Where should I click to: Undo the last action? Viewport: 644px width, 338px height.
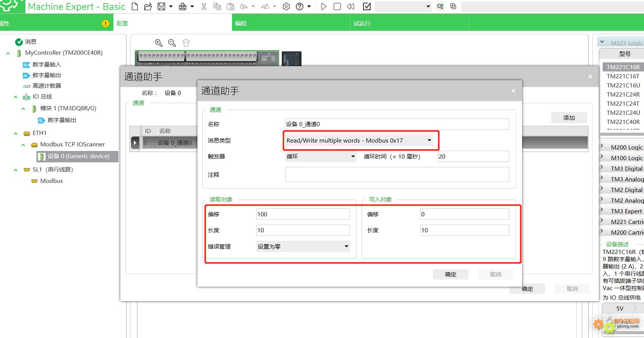pyautogui.click(x=244, y=6)
